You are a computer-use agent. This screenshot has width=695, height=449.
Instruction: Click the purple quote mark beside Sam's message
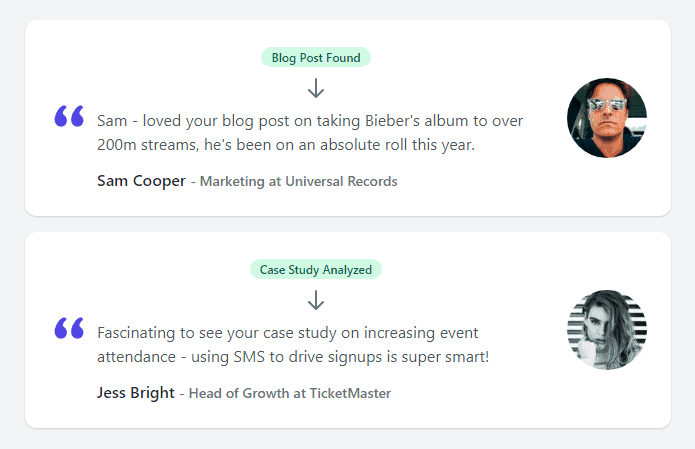[x=69, y=116]
